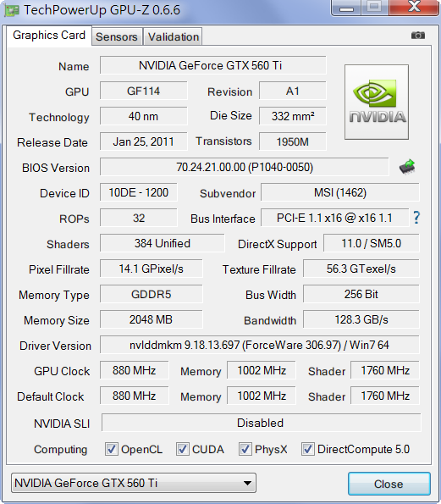Viewport: 441px width, 504px height.
Task: Click the BIOS Version field
Action: tap(245, 167)
